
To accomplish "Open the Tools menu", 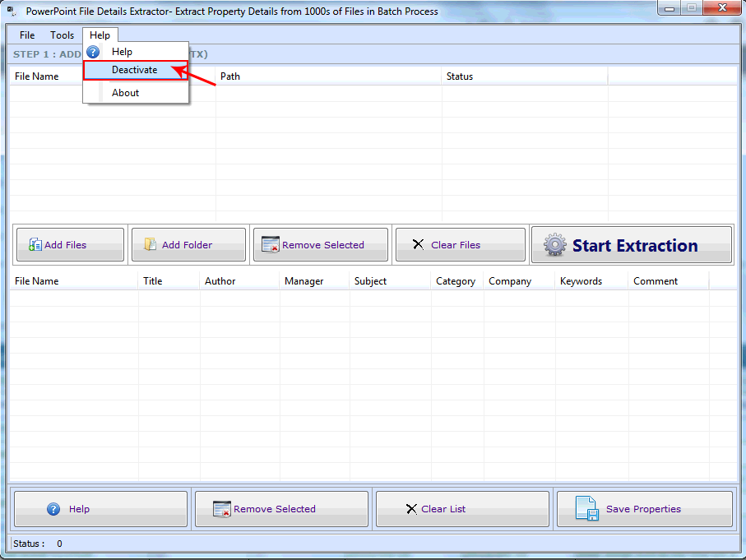I will [x=62, y=35].
